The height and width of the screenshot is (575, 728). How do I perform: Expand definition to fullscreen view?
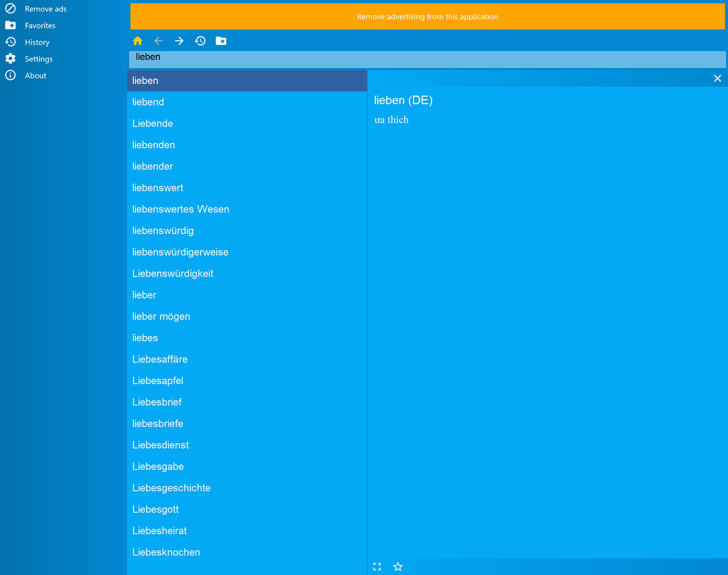[x=377, y=567]
